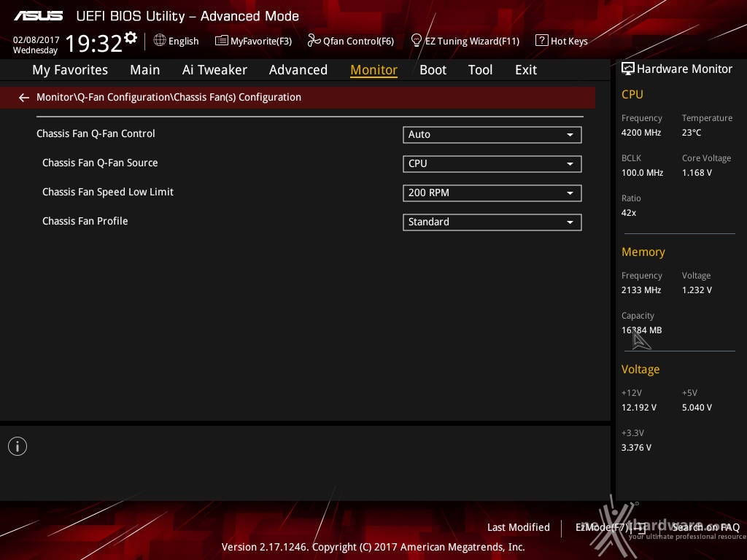The image size is (747, 560).
Task: Click the info icon in the help area
Action: tap(18, 446)
